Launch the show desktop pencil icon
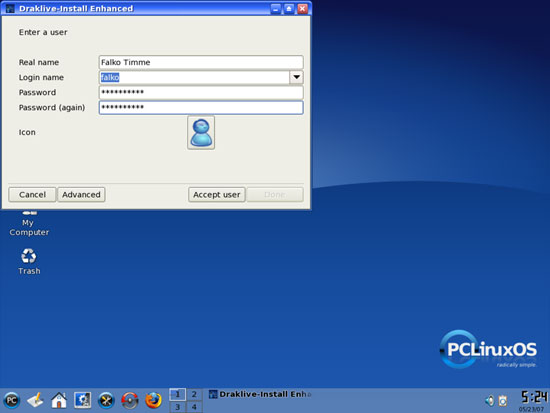Image resolution: width=550 pixels, height=413 pixels. tap(35, 400)
